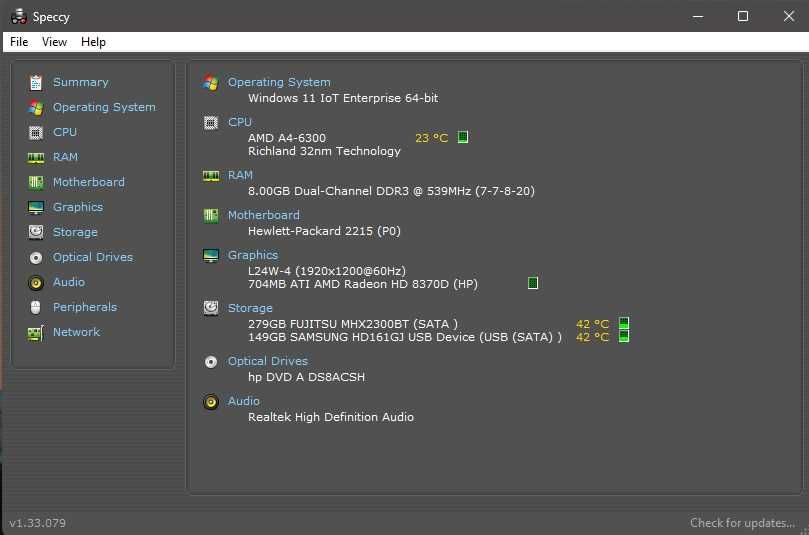
Task: Click the Storage hard drive icon in sidebar
Action: point(36,232)
